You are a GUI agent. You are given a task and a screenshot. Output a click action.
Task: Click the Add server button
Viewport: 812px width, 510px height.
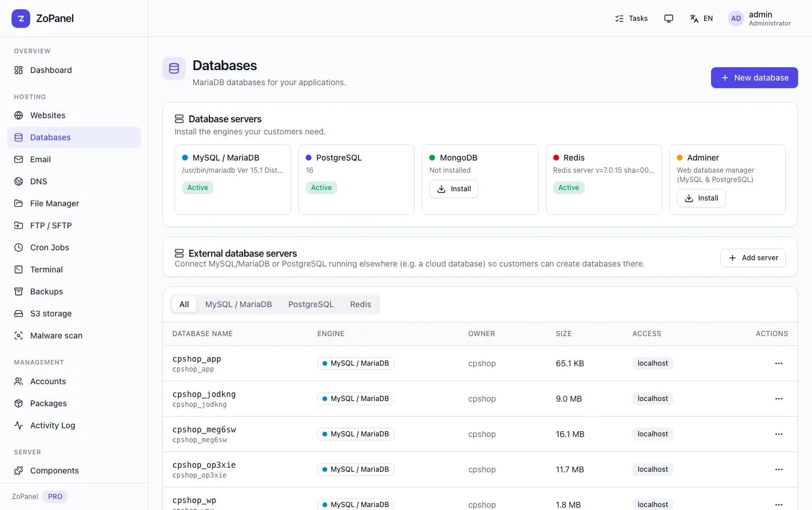coord(753,258)
